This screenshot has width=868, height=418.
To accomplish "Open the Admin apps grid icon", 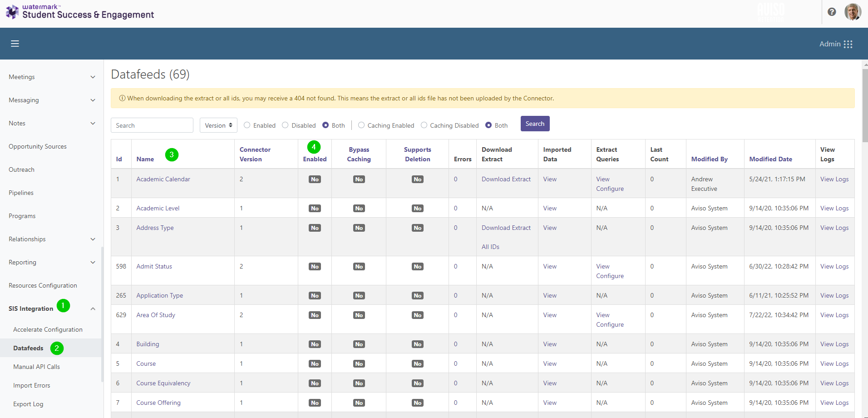I will click(848, 44).
